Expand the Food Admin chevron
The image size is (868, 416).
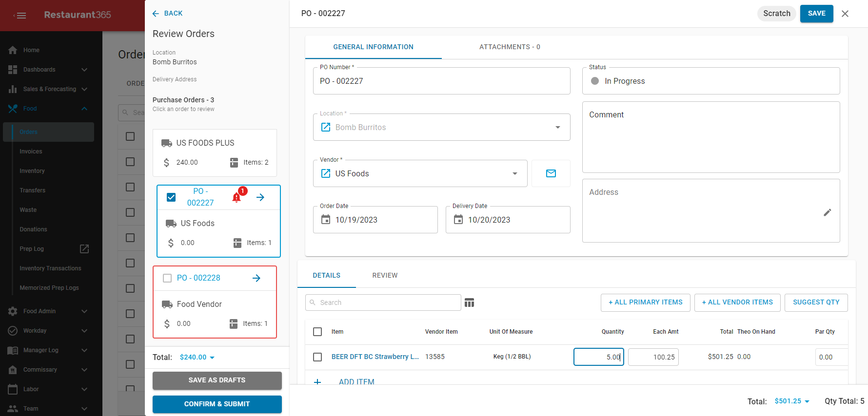tap(84, 311)
